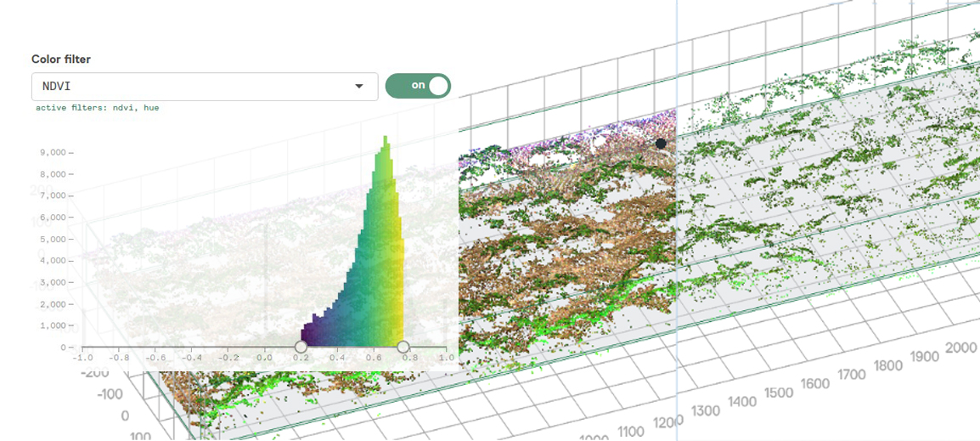Select the upper range handle near 0.8
Image resolution: width=980 pixels, height=441 pixels.
tap(403, 347)
